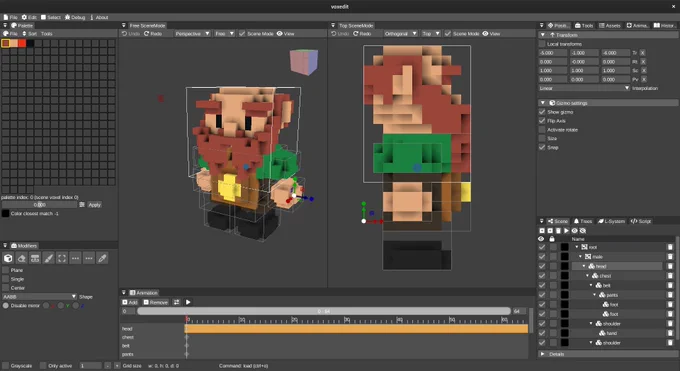Image resolution: width=680 pixels, height=371 pixels.
Task: Click the hide all crossed-eye icon in Scene toolbar
Action: pyautogui.click(x=583, y=230)
